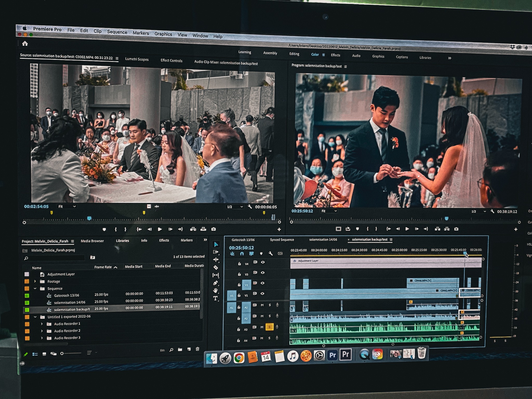Click the trash icon in Project panel

[197, 349]
